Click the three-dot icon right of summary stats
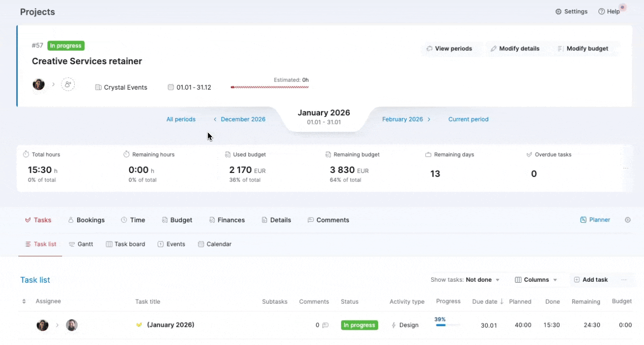The height and width of the screenshot is (345, 644). point(625,168)
